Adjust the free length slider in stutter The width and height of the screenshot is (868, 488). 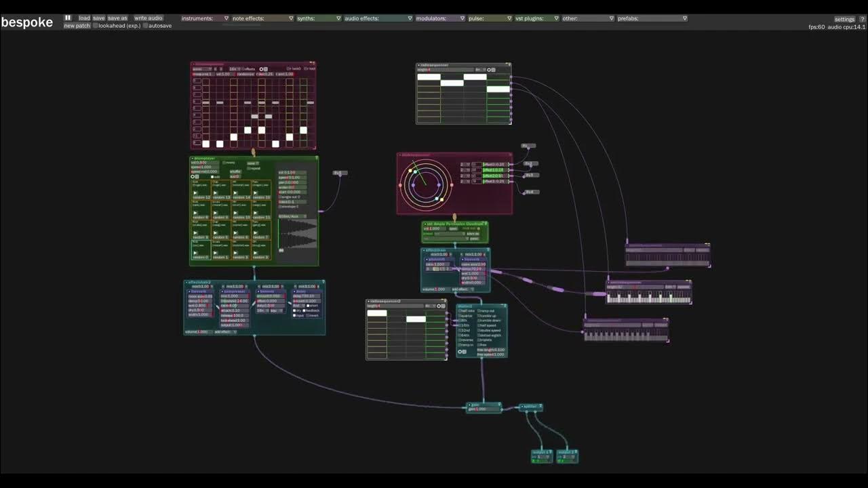(491, 350)
